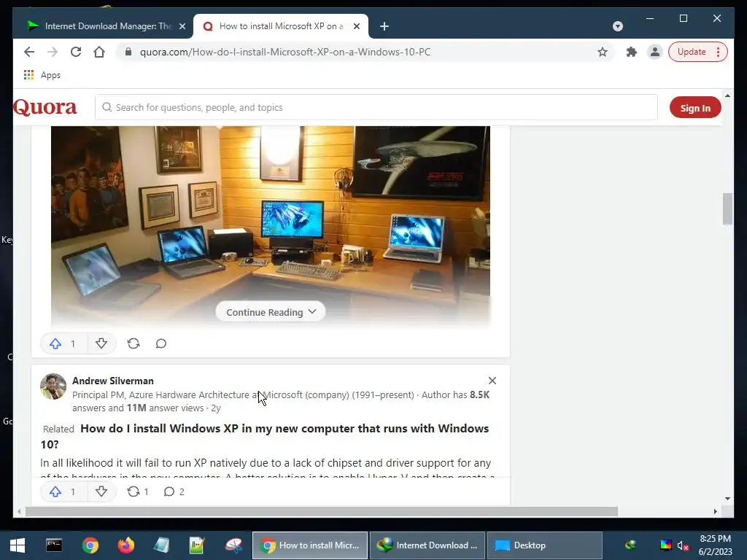Open comments on Andrew Silverman's answer
The image size is (747, 560).
click(174, 491)
